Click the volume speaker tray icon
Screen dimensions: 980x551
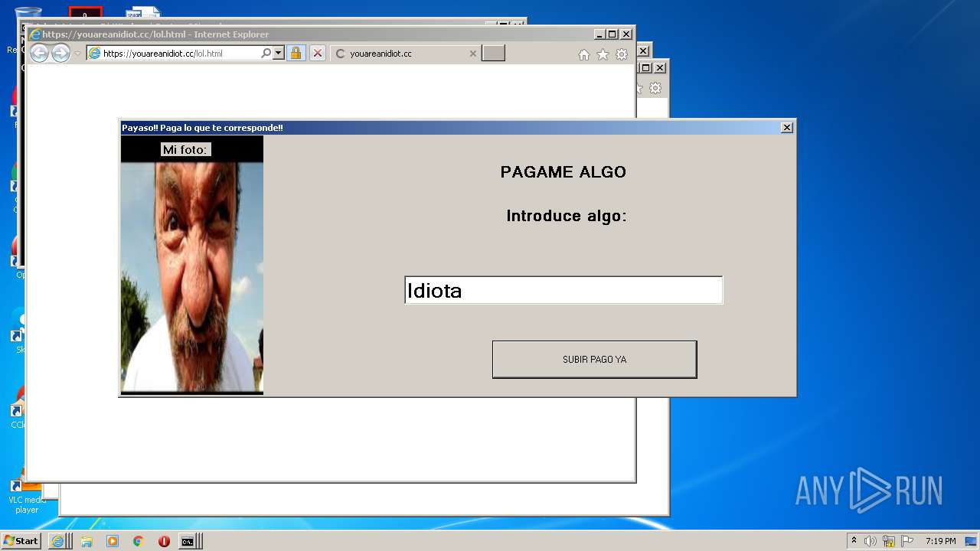[871, 541]
